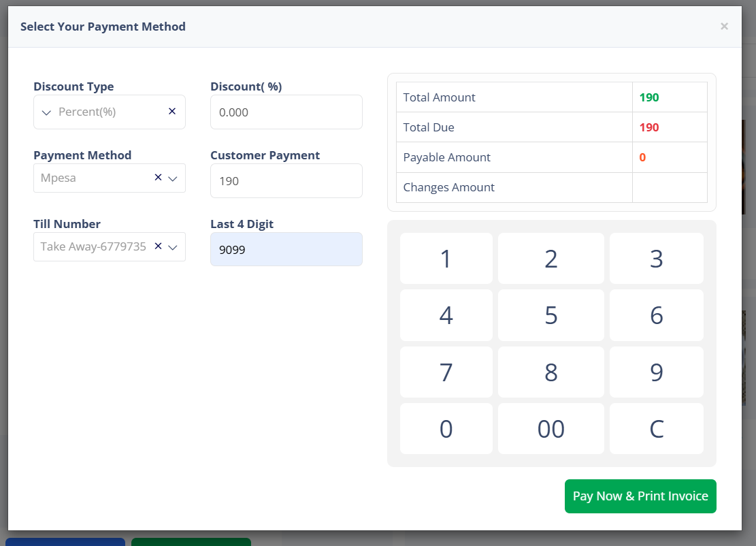756x546 pixels.
Task: Click the Total Due value 190
Action: 649,127
